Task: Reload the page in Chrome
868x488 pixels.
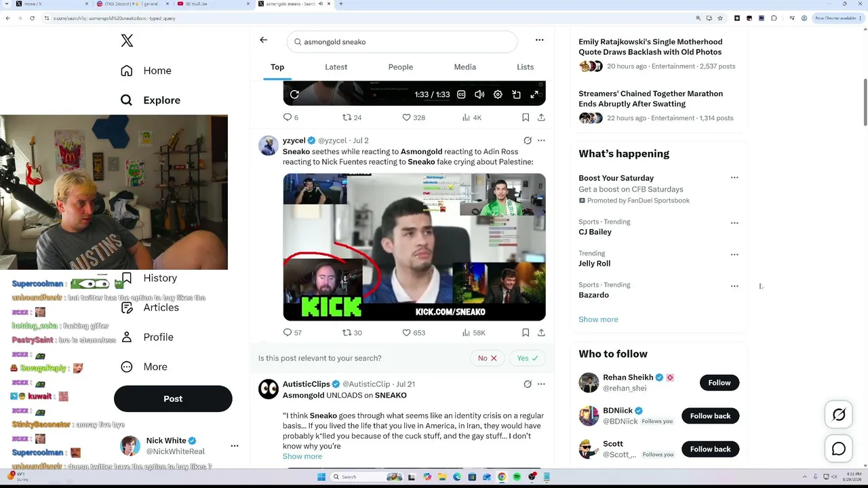Action: tap(32, 18)
